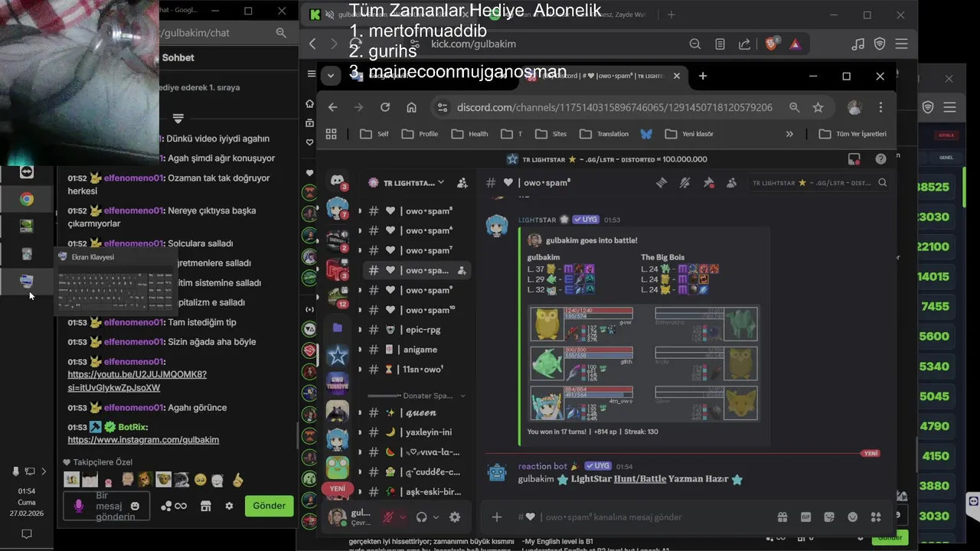Toggle Discord headphones deafen button
This screenshot has width=980, height=551.
pyautogui.click(x=421, y=517)
